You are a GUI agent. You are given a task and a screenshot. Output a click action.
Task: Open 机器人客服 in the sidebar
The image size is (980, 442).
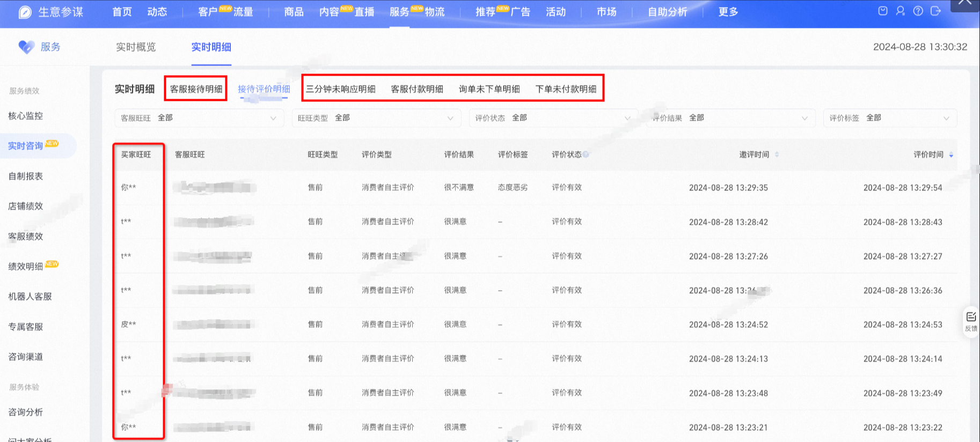(x=30, y=297)
